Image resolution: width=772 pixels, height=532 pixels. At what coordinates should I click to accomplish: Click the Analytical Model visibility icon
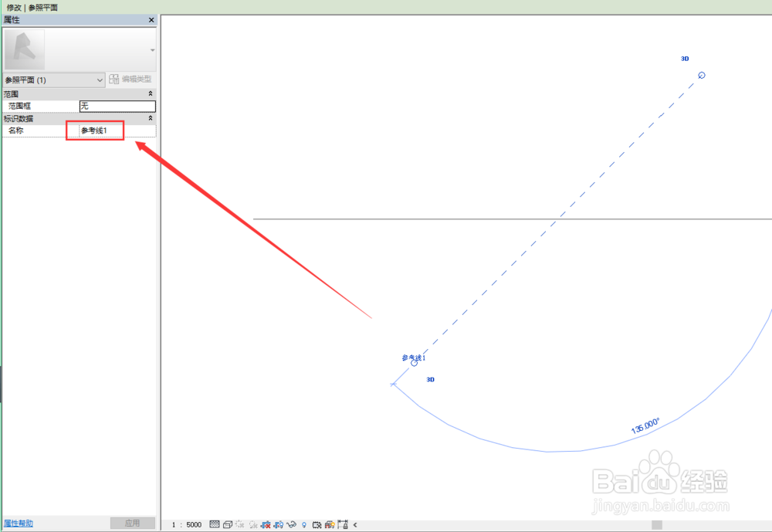[x=330, y=524]
